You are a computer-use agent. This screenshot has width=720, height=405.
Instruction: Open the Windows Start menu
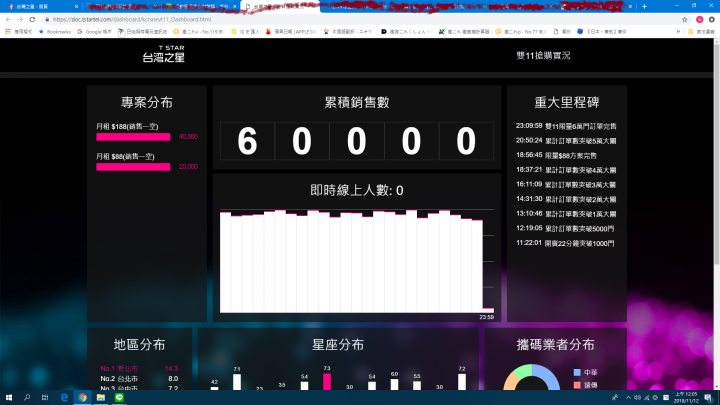(9, 398)
